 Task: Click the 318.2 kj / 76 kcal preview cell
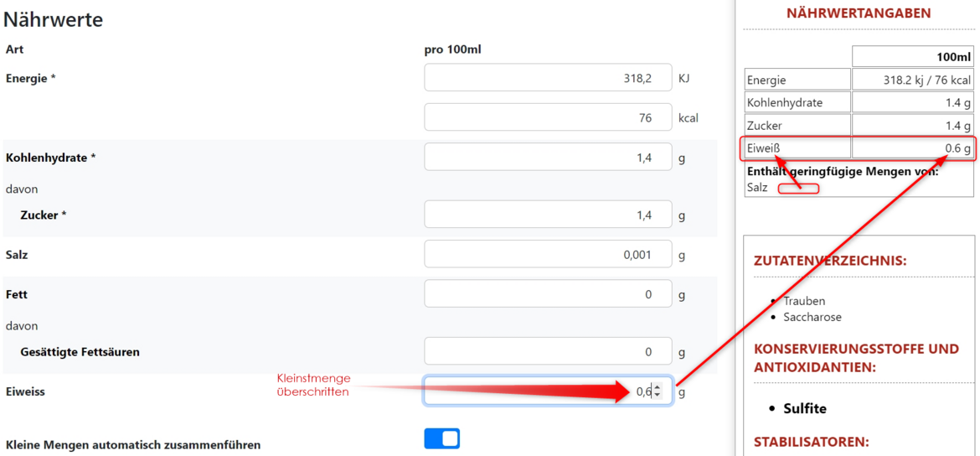pos(912,80)
